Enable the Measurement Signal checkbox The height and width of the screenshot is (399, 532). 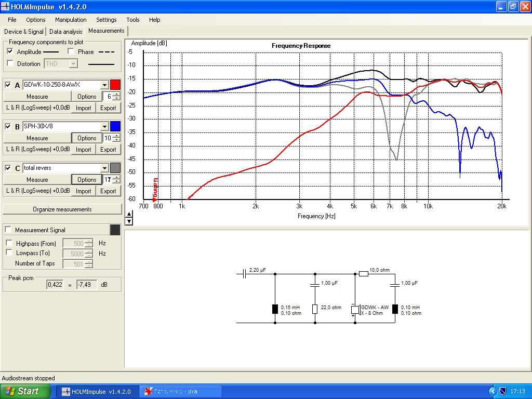tap(8, 230)
